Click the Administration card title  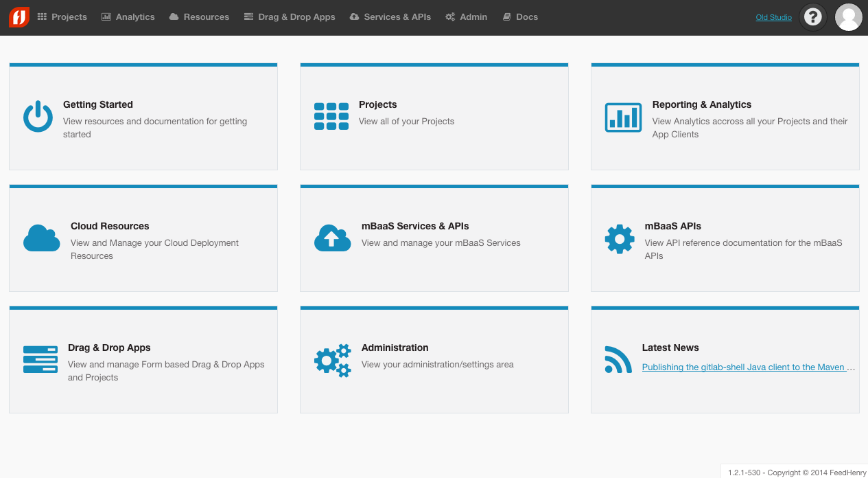[395, 348]
